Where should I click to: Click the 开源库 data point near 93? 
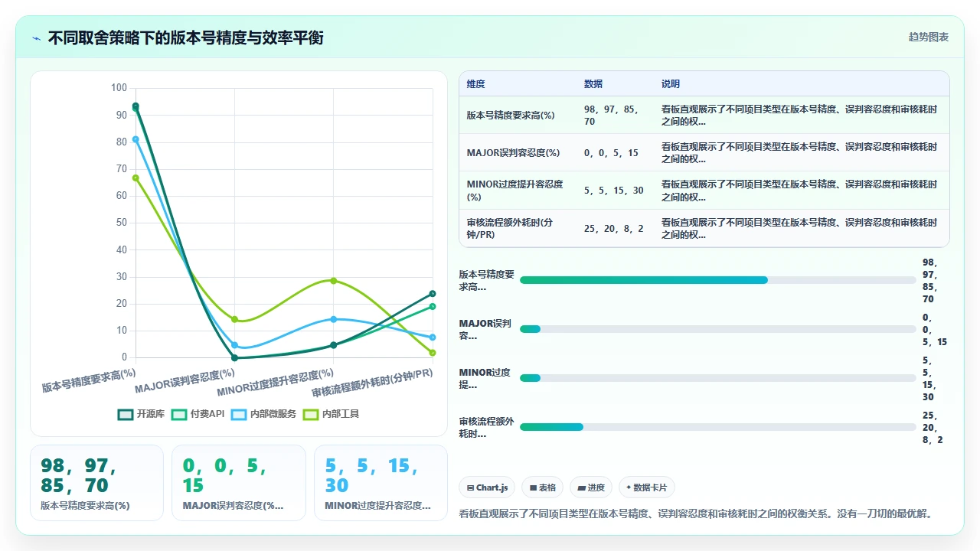[x=136, y=106]
